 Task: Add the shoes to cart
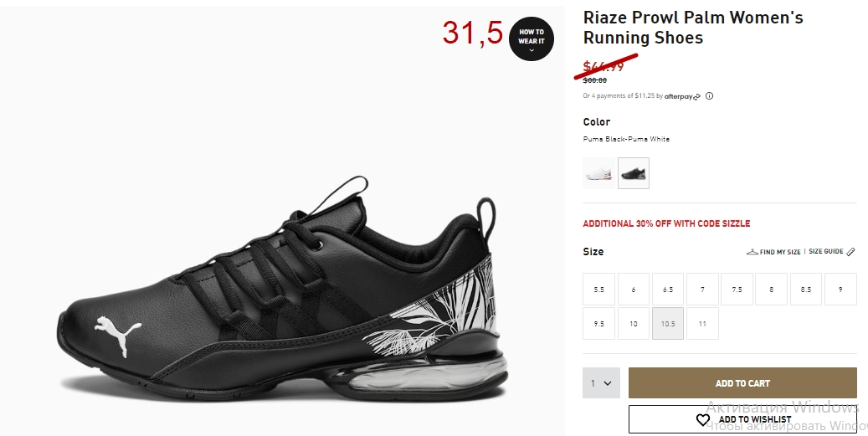coord(742,383)
